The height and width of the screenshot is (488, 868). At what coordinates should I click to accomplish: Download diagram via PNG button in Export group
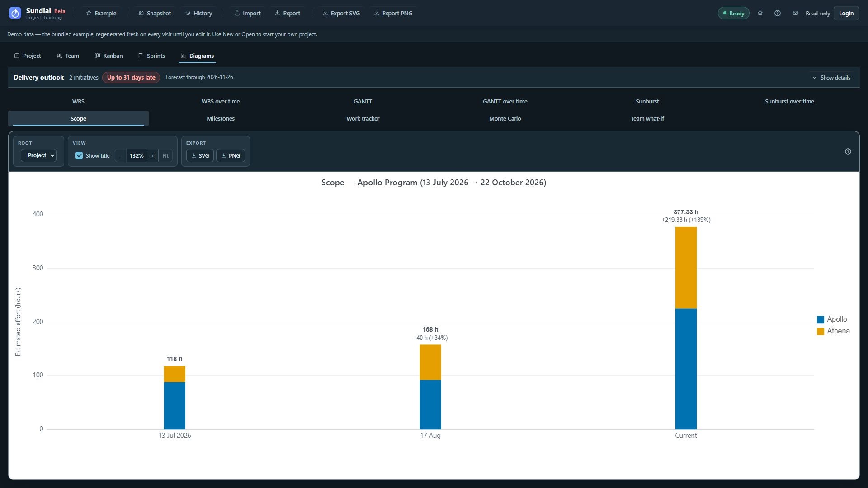coord(231,155)
